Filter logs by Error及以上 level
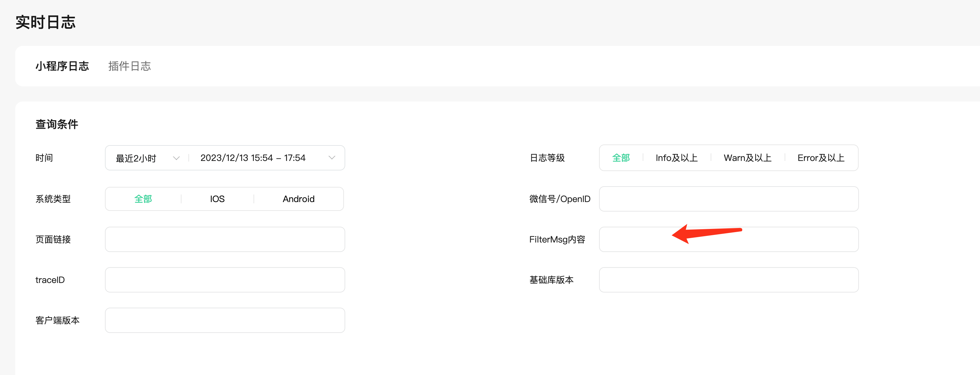 (x=821, y=158)
